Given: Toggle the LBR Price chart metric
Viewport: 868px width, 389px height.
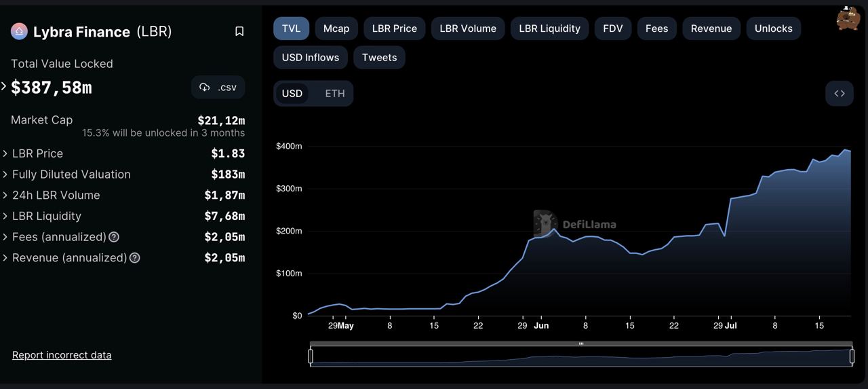Looking at the screenshot, I should tap(395, 29).
